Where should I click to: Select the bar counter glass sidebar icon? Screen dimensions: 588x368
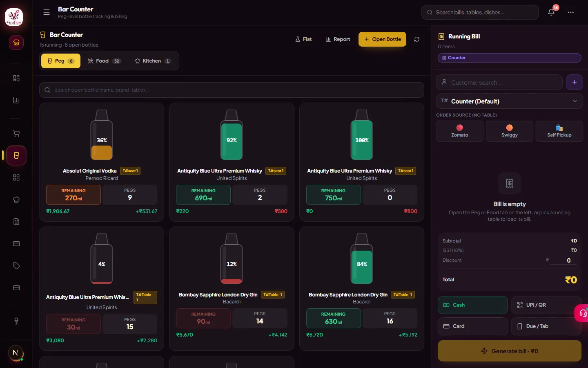point(16,155)
